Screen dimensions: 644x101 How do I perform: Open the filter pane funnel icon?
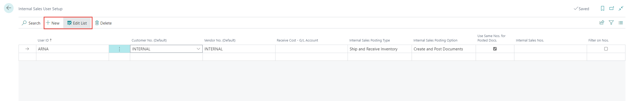coord(611,23)
